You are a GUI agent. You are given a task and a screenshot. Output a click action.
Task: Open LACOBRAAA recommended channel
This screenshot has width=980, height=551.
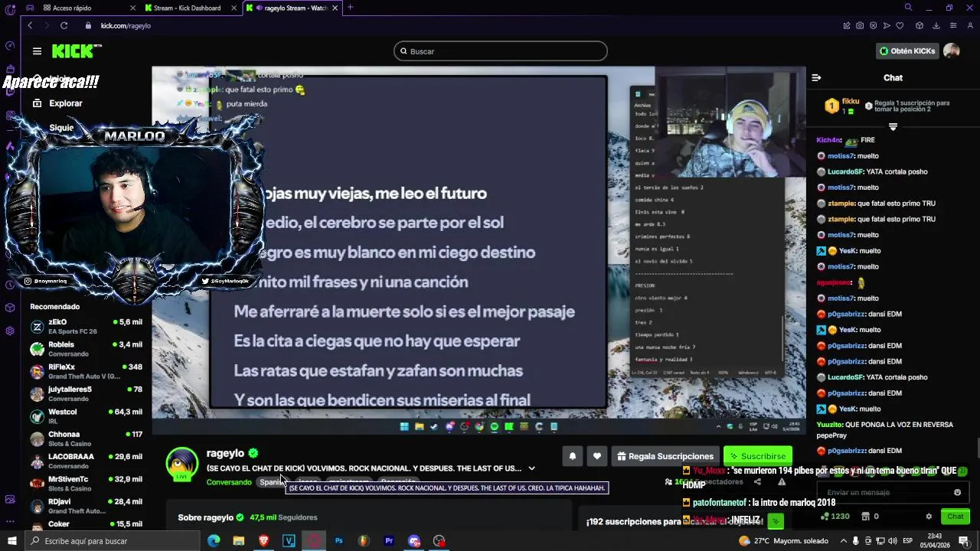coord(87,461)
